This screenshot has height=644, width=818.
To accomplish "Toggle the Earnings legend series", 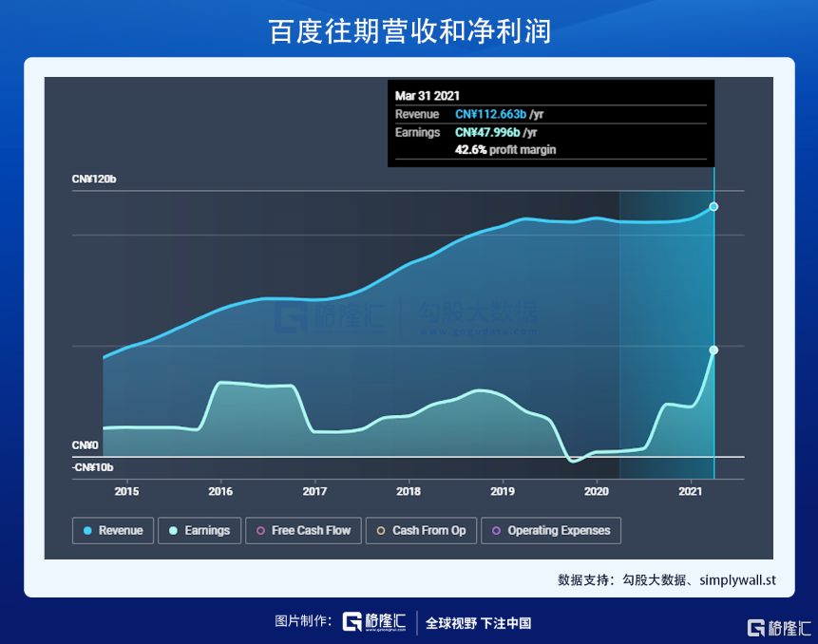I will (x=200, y=530).
